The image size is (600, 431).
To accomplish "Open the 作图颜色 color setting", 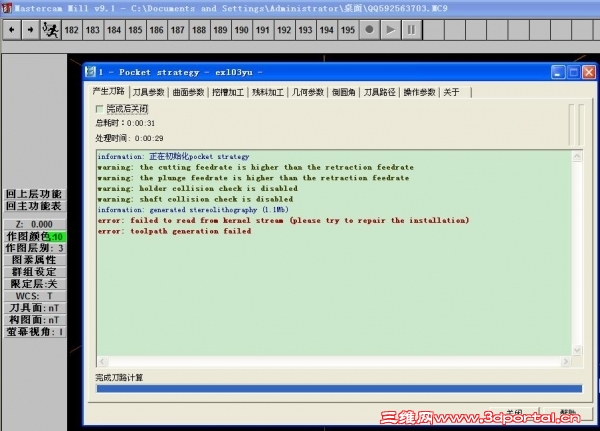I will coord(34,236).
